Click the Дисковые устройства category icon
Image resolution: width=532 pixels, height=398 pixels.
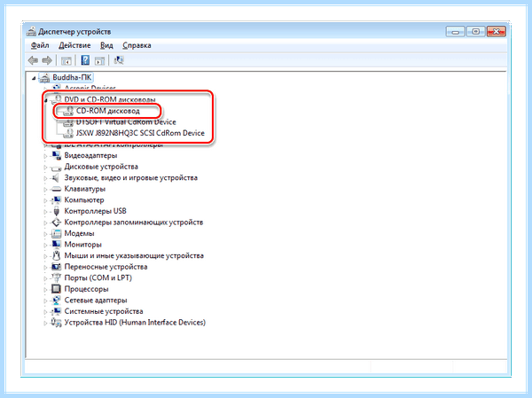[56, 167]
